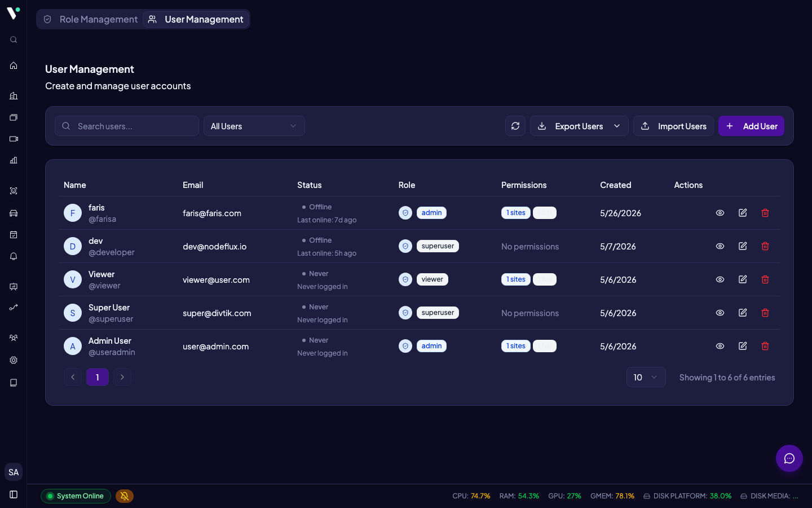
Task: View details of the Viewer user
Action: 720,279
